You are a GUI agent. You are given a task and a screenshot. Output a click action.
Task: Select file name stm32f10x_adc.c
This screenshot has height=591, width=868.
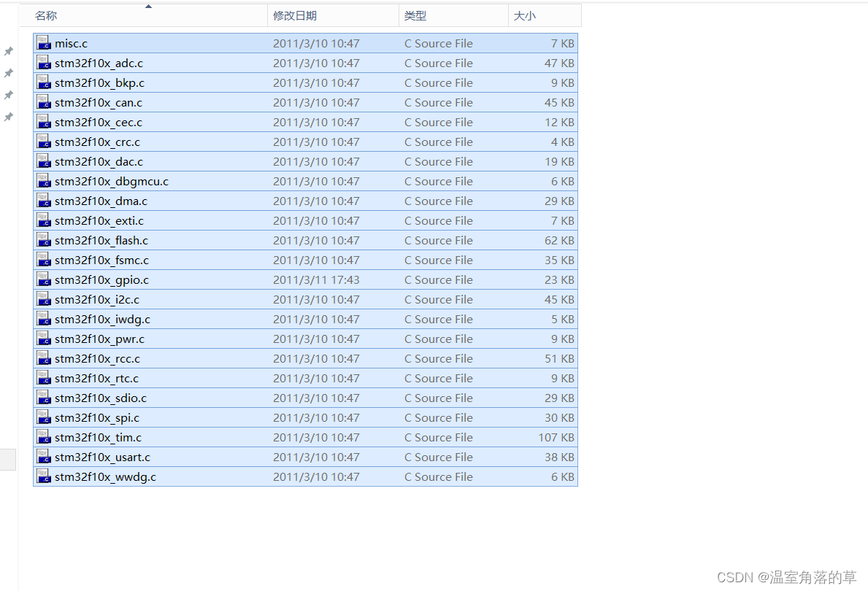point(99,63)
